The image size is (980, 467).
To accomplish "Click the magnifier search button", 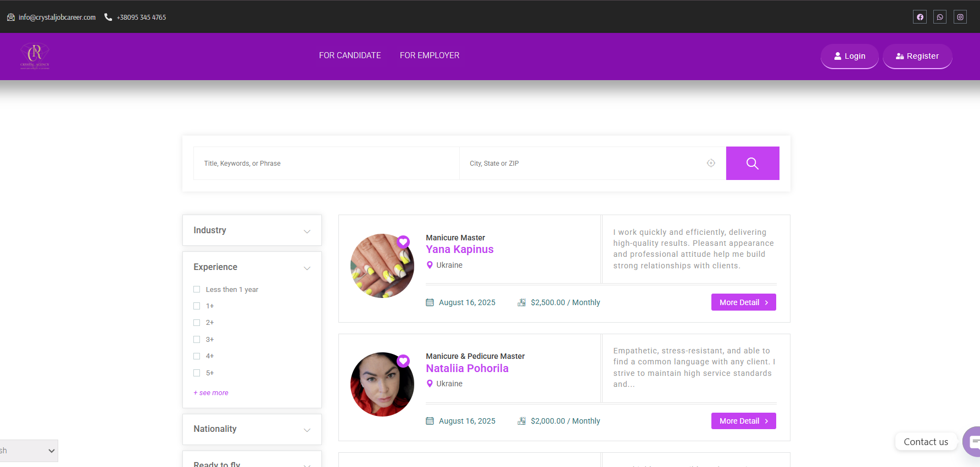I will point(753,163).
